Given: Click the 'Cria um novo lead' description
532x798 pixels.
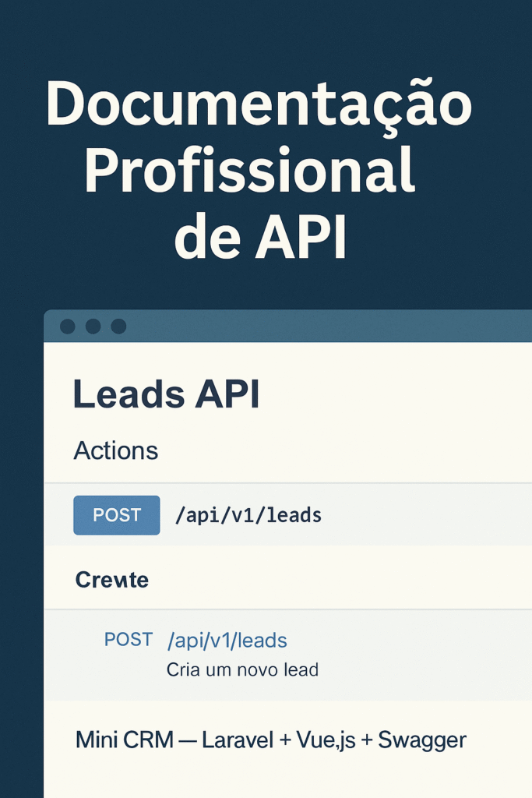Looking at the screenshot, I should point(242,669).
